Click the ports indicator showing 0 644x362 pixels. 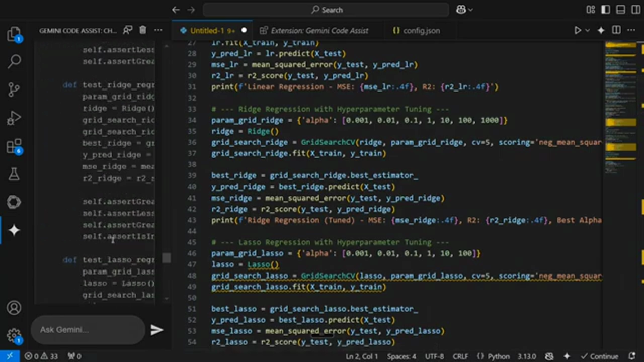74,356
